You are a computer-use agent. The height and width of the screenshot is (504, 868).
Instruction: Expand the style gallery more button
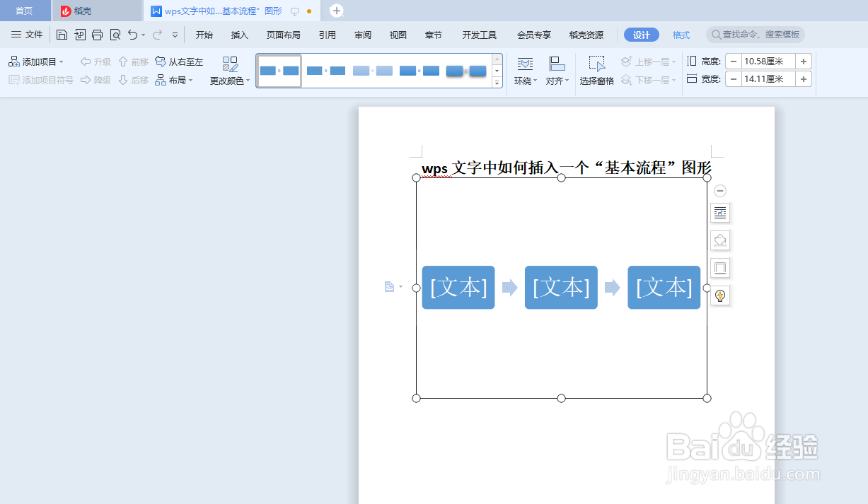click(x=497, y=82)
